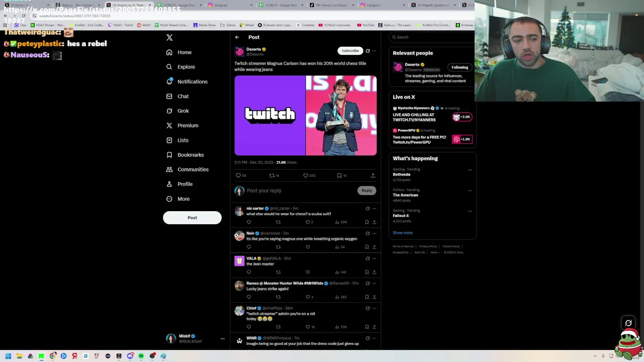
Task: Like Noir's comment
Action: click(x=308, y=247)
